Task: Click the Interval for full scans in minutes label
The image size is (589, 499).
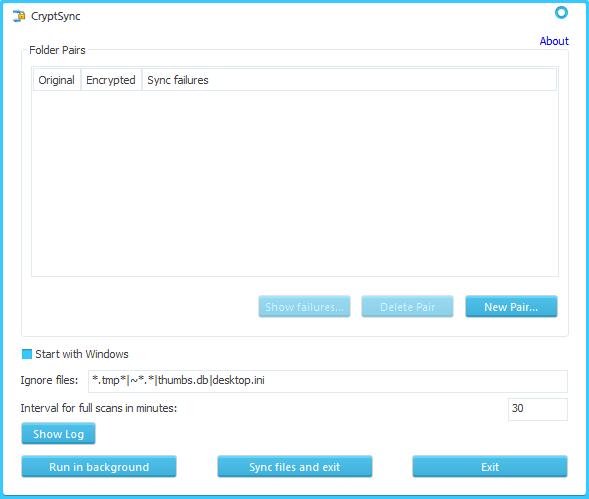Action: coord(99,408)
